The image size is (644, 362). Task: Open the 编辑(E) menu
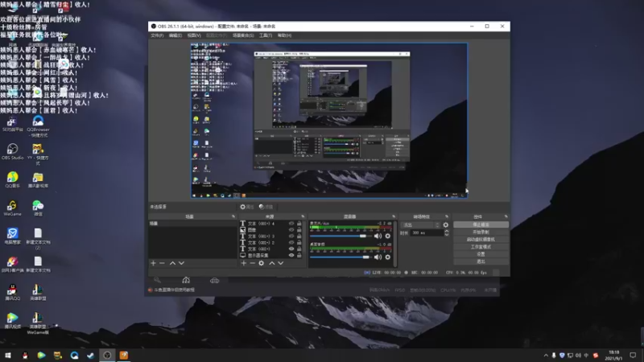point(175,35)
